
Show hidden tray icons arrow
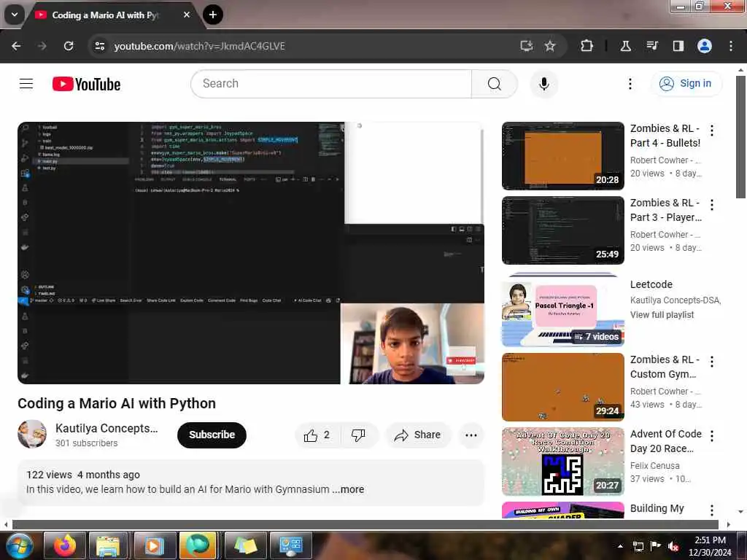pyautogui.click(x=620, y=546)
